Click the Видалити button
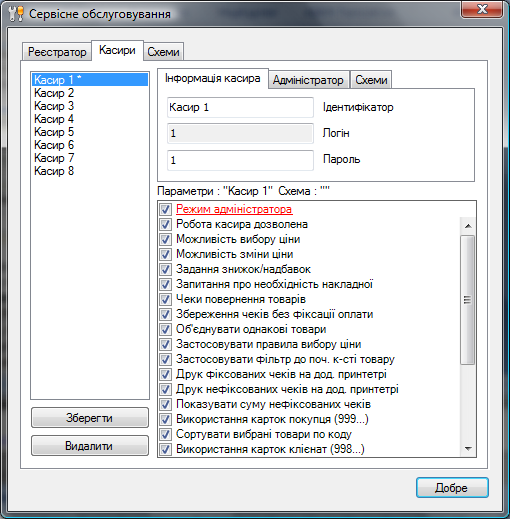510x519 pixels. click(90, 446)
